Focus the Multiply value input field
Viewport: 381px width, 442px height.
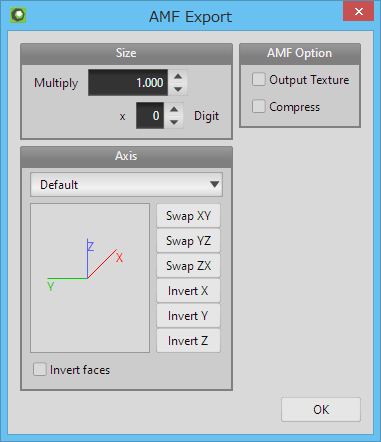click(x=128, y=83)
